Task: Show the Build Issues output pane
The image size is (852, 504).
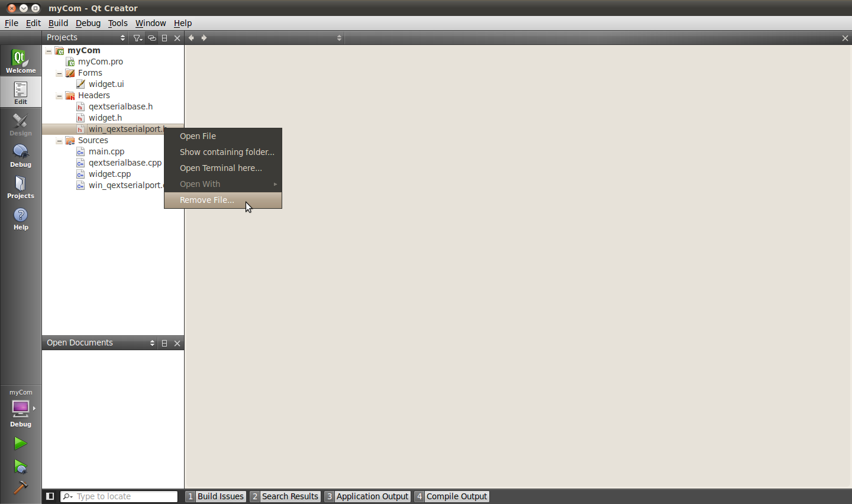Action: tap(216, 496)
